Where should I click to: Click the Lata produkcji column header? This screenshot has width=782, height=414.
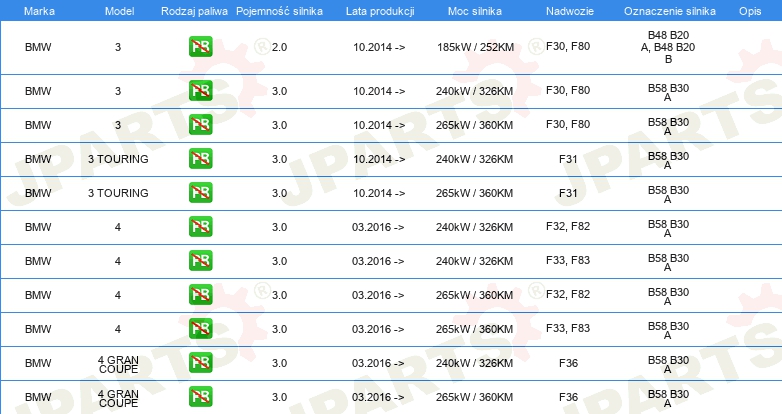tap(380, 11)
